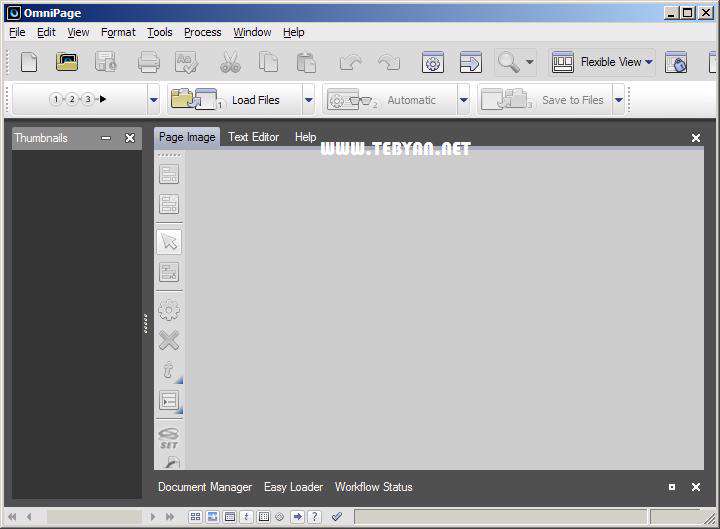The height and width of the screenshot is (529, 720).
Task: Open the File menu
Action: [17, 32]
